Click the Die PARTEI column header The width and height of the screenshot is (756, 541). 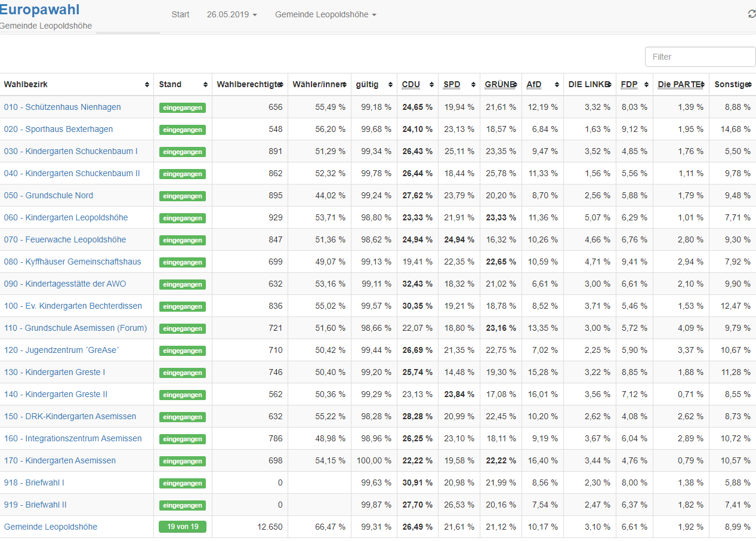pos(680,85)
